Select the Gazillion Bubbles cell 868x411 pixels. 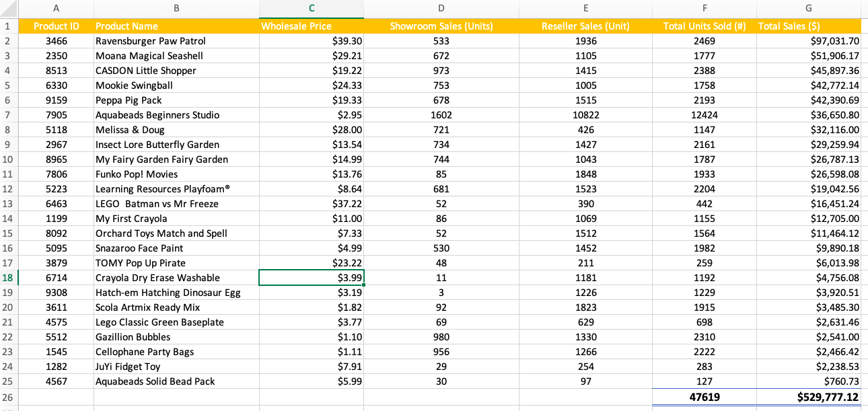176,337
